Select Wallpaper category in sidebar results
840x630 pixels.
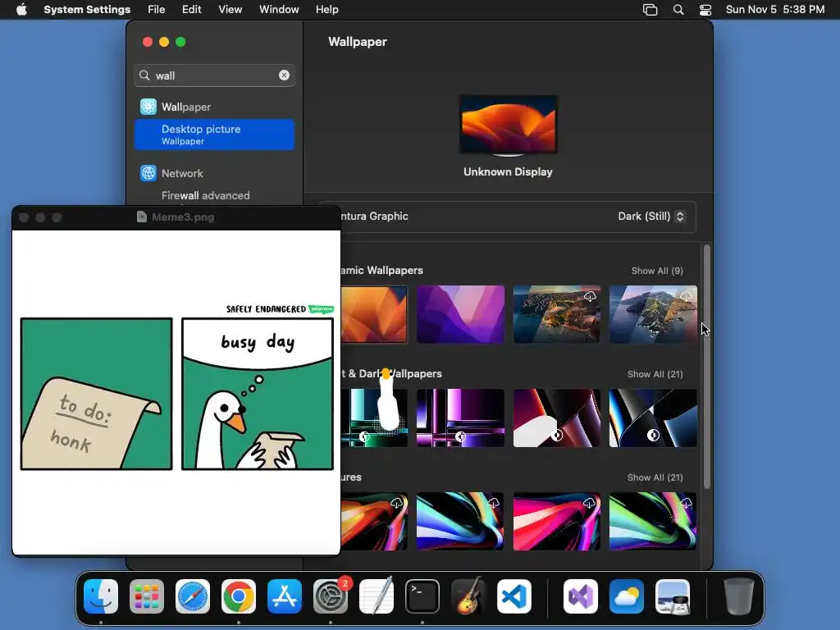coord(214,107)
